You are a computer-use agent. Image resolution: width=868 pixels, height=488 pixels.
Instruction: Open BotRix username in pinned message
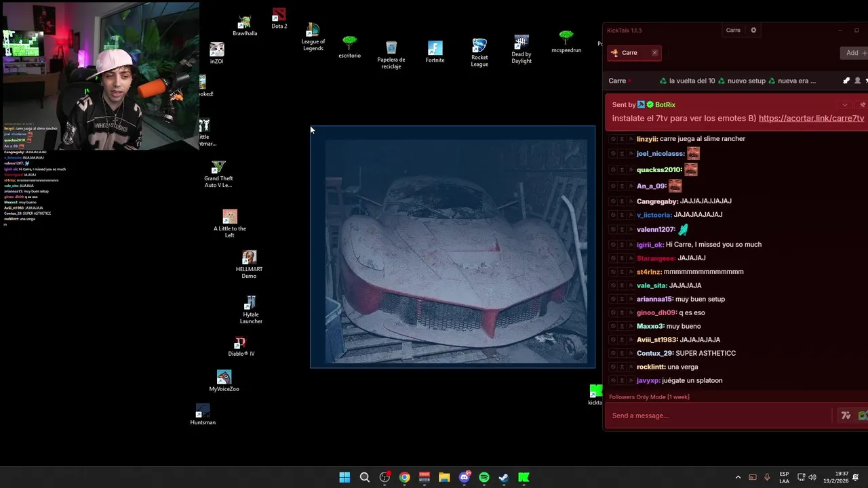[x=665, y=105]
